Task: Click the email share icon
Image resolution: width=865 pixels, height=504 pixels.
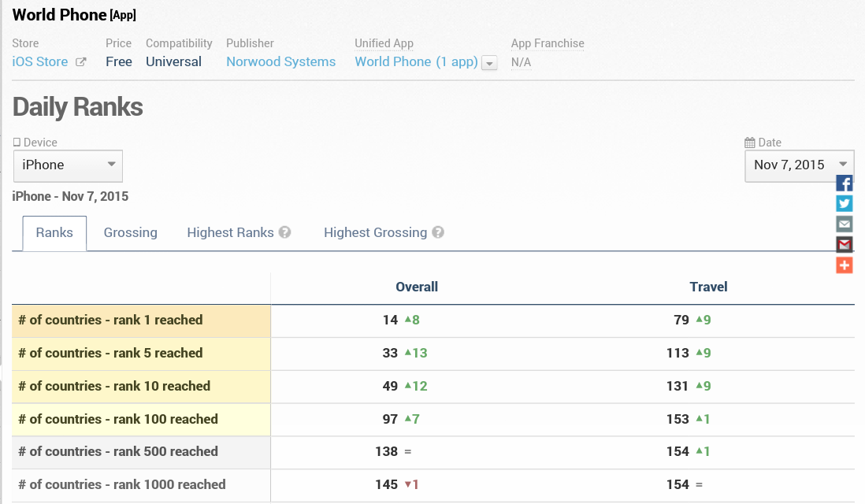Action: point(845,224)
